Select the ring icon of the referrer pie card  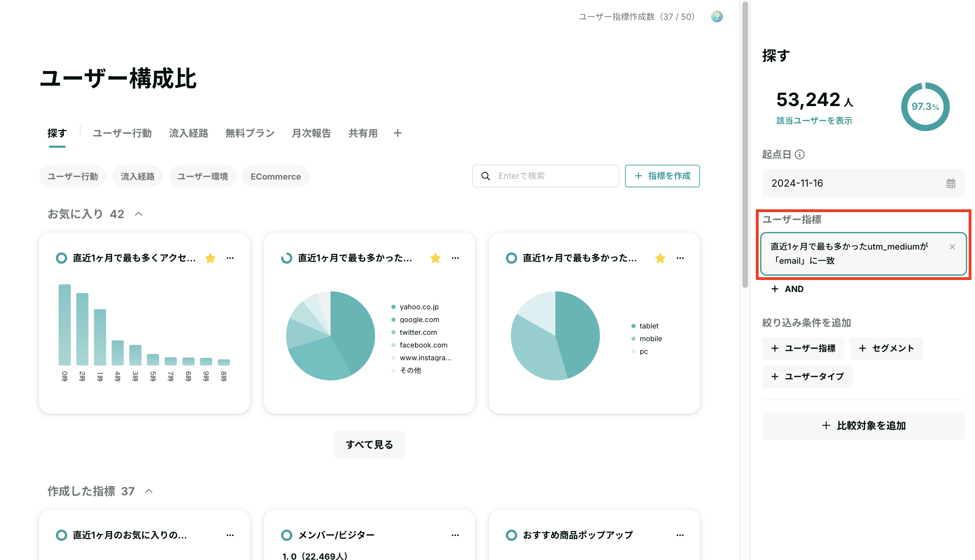click(x=286, y=258)
